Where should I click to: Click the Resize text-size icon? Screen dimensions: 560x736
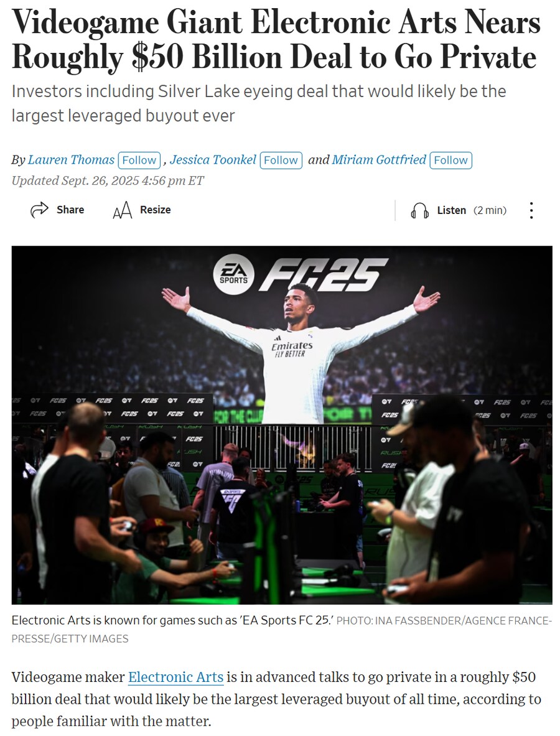pyautogui.click(x=123, y=210)
